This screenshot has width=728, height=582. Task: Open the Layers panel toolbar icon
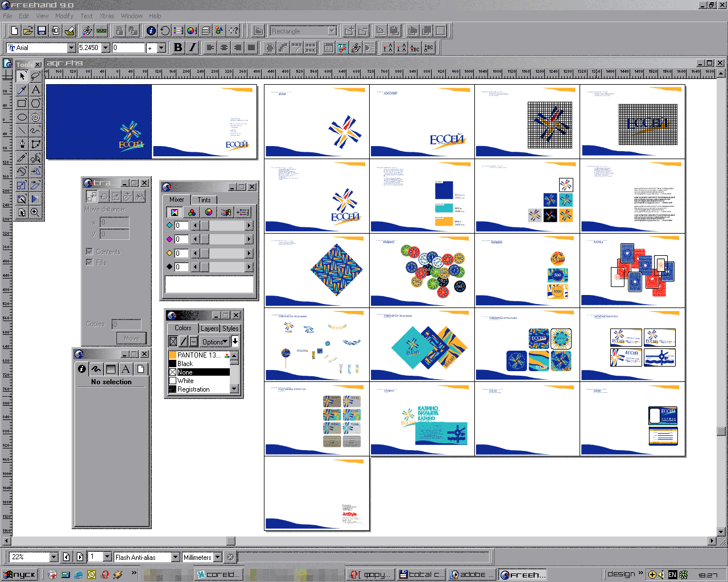[x=206, y=30]
